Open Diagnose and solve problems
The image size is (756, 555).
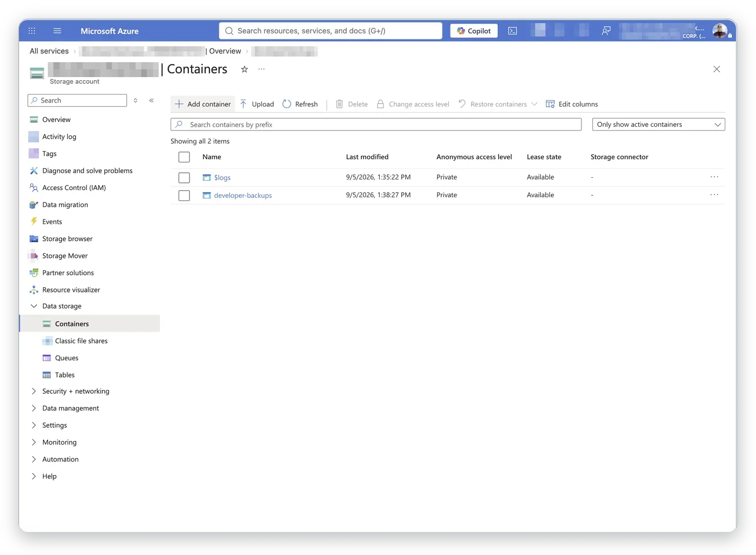[87, 171]
